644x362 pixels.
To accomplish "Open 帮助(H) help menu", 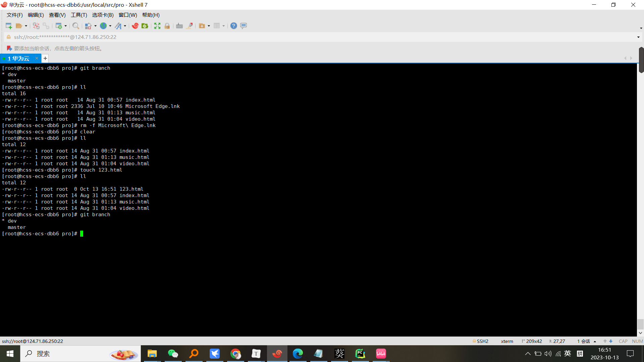I will (151, 15).
